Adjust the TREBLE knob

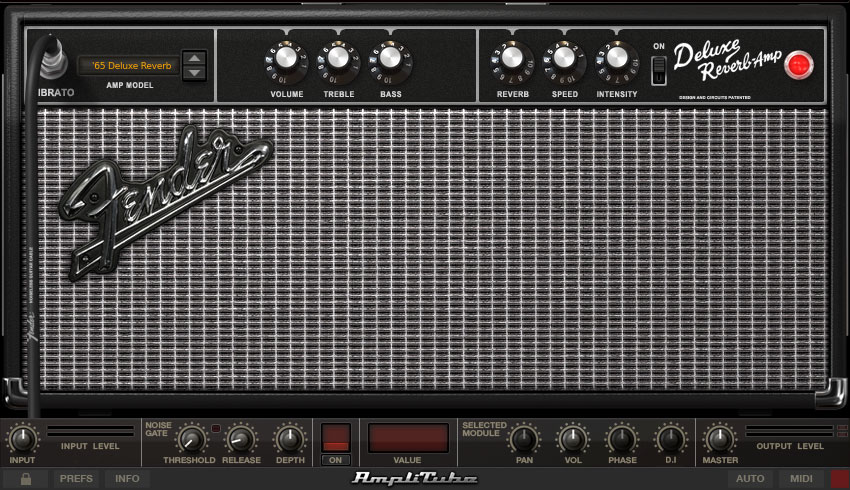coord(338,58)
